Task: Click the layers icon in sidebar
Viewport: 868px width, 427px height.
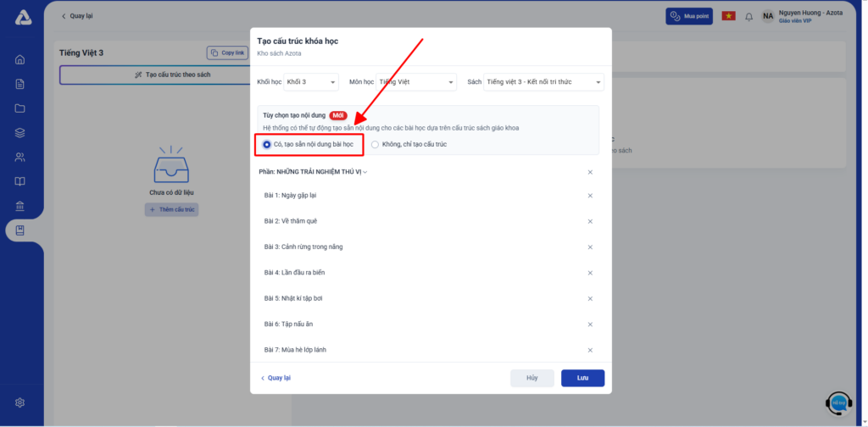Action: pos(20,132)
